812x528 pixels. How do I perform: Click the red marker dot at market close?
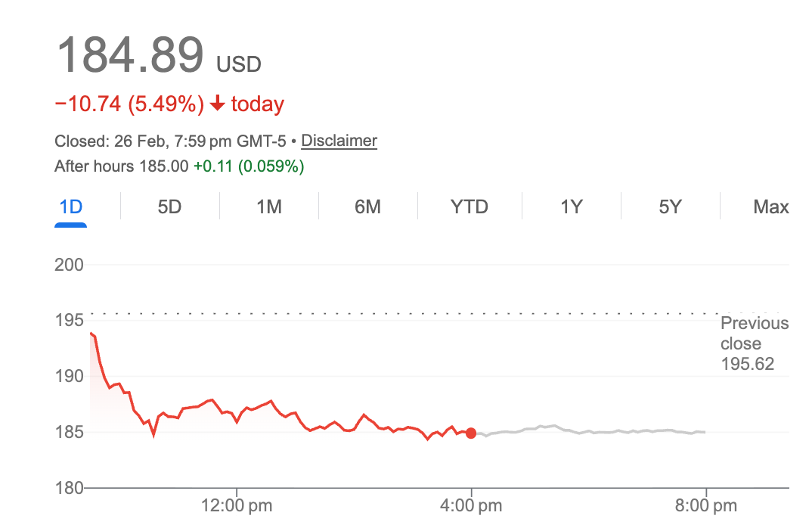[471, 433]
